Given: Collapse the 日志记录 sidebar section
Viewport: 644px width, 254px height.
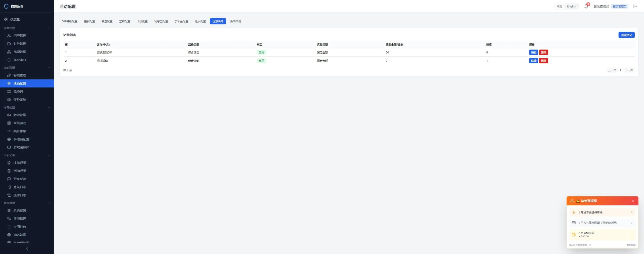Looking at the screenshot, I should coord(49,155).
